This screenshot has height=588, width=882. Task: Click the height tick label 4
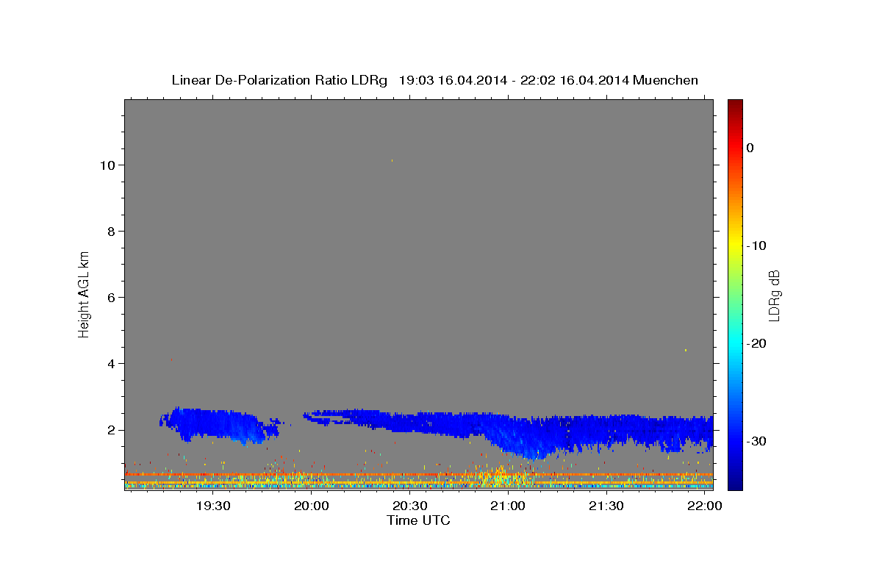coord(110,364)
